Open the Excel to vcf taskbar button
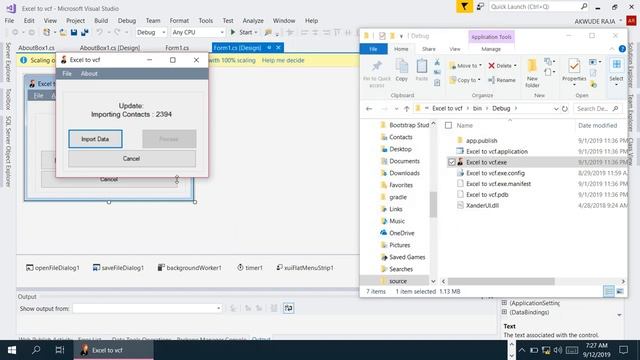This screenshot has height=360, width=640. tap(113, 350)
